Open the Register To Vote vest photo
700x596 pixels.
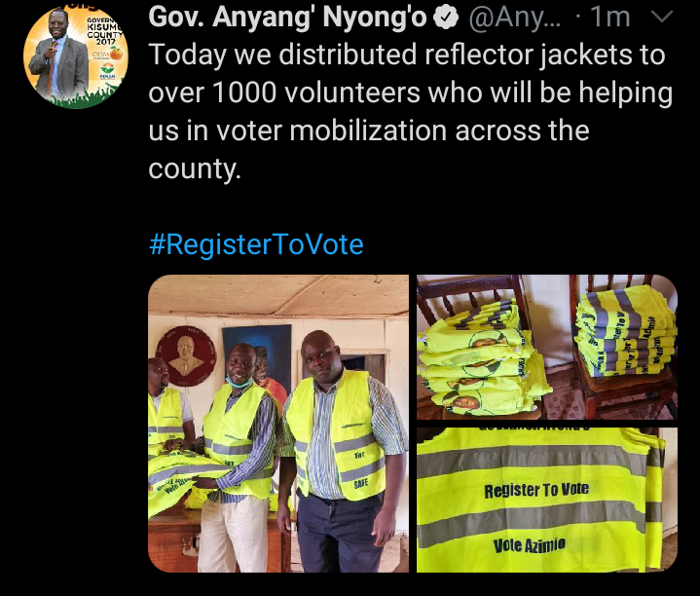click(547, 500)
